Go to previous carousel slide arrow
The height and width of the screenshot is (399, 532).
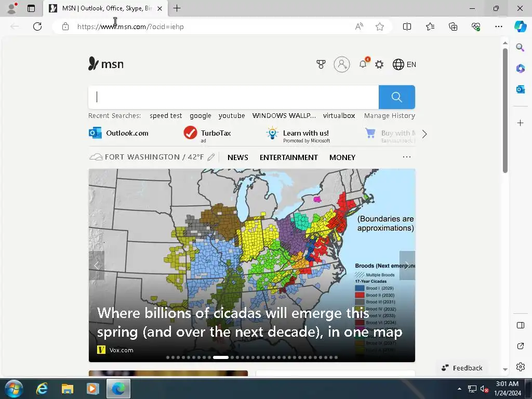tap(97, 265)
